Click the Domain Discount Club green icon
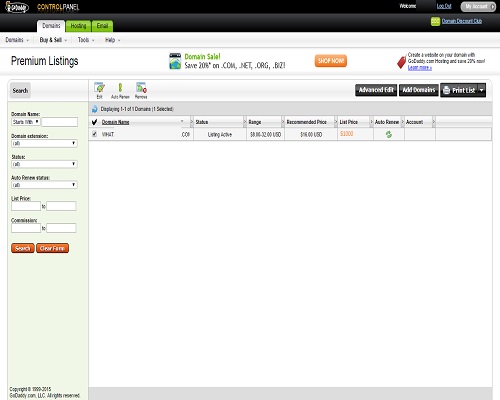Image resolution: width=500 pixels, height=400 pixels. click(435, 21)
